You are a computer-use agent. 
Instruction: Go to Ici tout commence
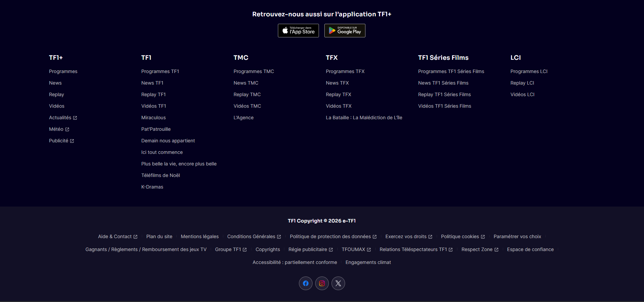162,152
